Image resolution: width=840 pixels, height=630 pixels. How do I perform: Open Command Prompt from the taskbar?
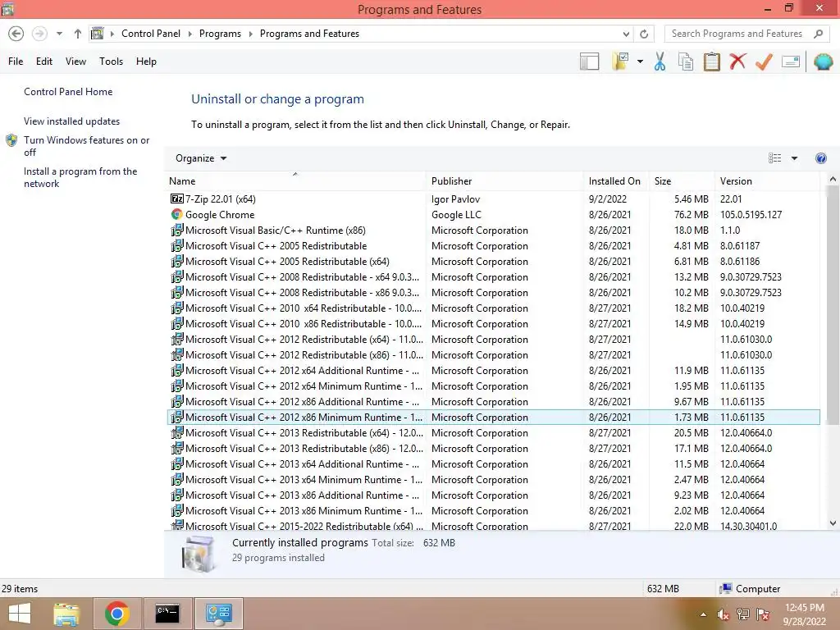[167, 614]
